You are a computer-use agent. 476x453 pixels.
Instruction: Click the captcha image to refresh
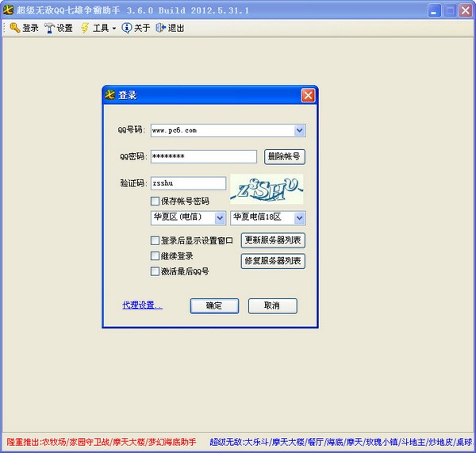[267, 189]
